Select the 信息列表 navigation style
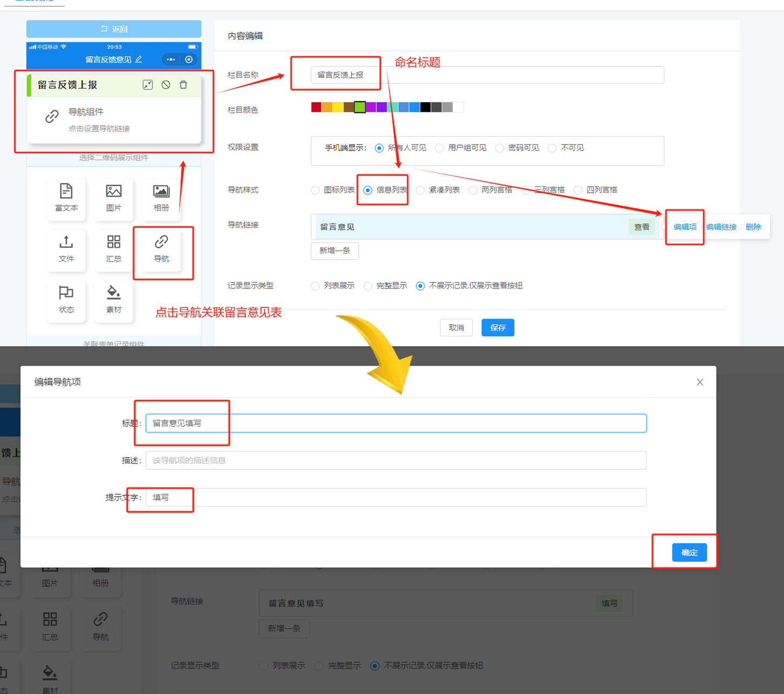784x694 pixels. tap(368, 190)
